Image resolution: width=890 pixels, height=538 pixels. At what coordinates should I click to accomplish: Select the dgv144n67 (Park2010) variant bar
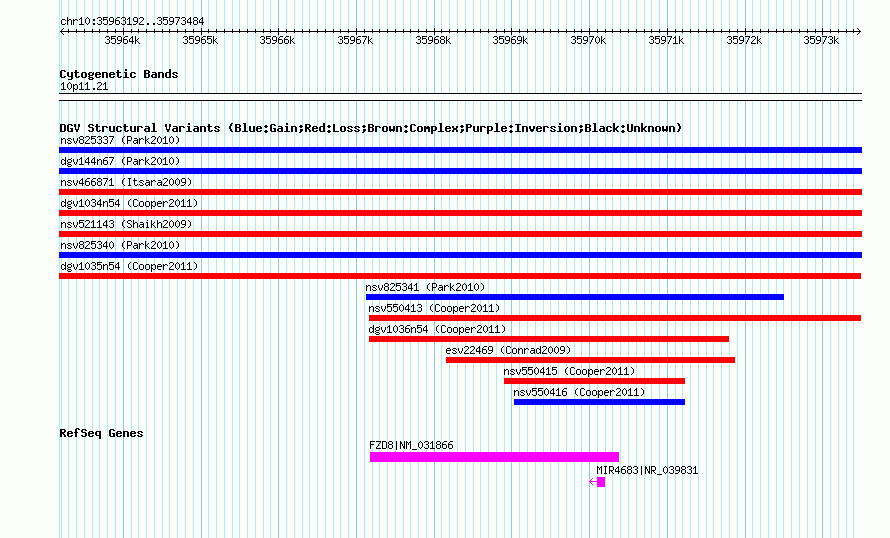pos(460,171)
